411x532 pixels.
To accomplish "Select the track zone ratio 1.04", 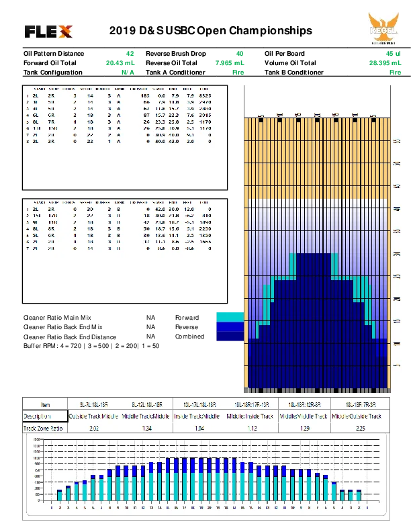I will pos(199,428).
